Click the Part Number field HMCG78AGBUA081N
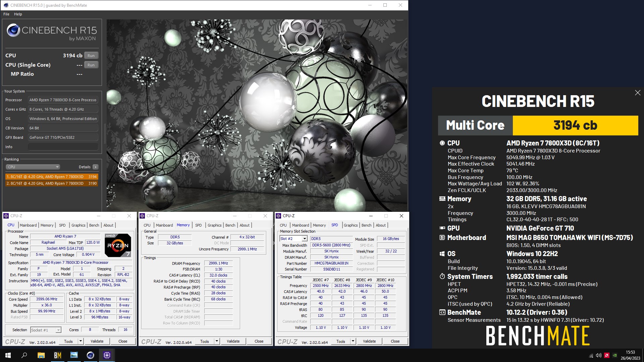Viewport: 644px width, 362px height. tap(331, 263)
